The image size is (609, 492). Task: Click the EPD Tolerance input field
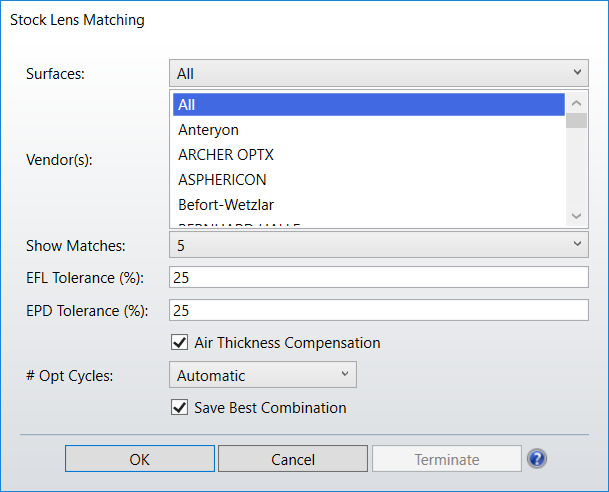coord(379,310)
